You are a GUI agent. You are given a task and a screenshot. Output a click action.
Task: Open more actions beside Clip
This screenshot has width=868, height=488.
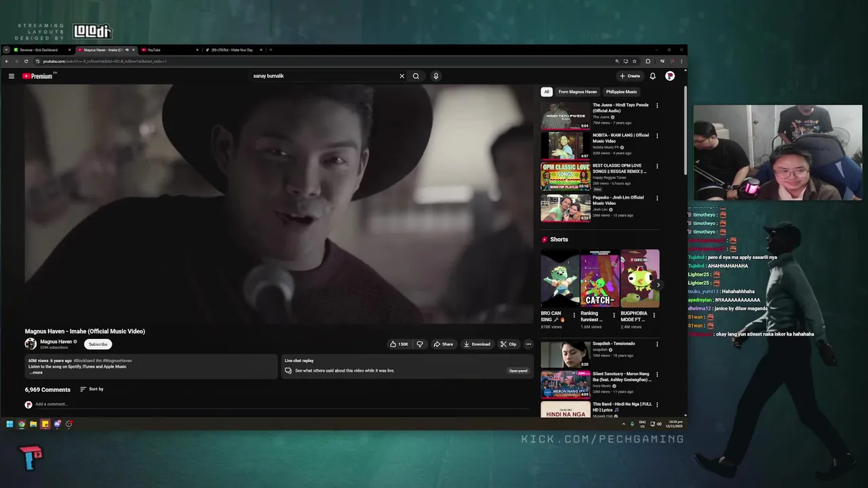(x=528, y=344)
